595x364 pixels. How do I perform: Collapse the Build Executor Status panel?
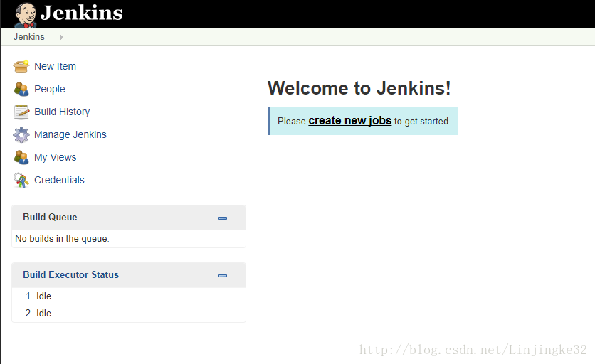(223, 276)
